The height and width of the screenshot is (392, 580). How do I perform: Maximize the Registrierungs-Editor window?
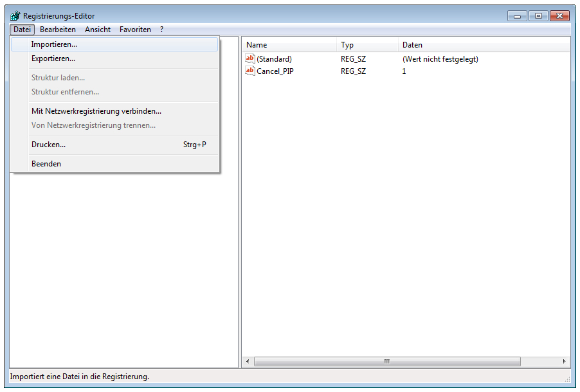pyautogui.click(x=538, y=16)
